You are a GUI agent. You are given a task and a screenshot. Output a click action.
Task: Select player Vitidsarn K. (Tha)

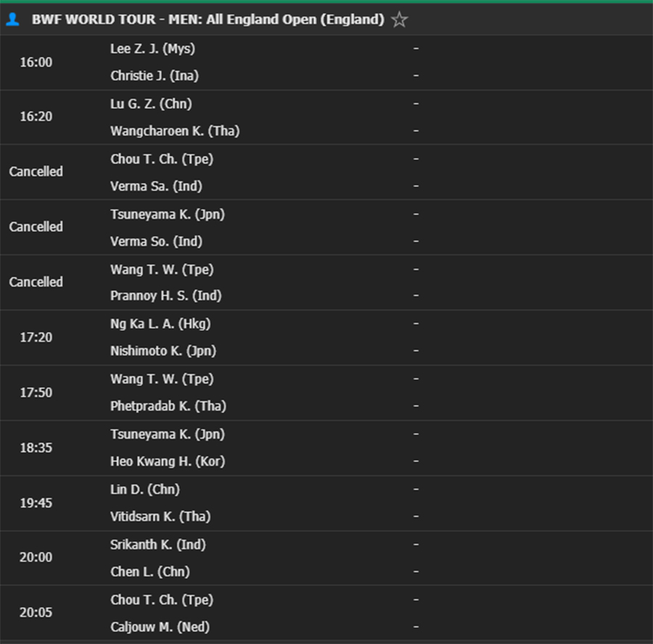tap(160, 516)
